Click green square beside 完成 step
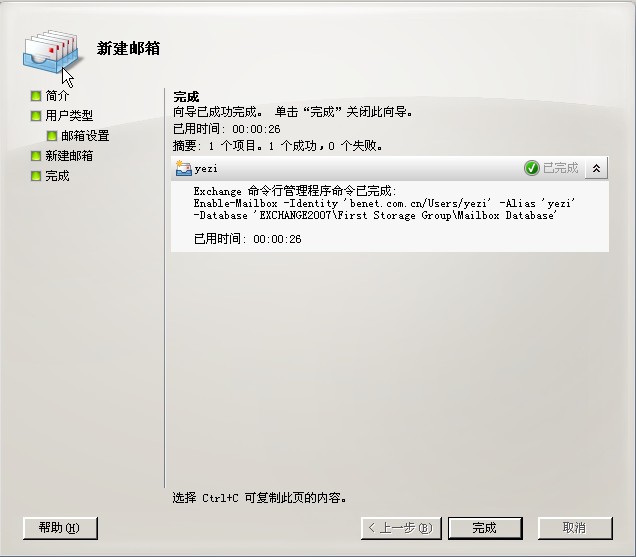 36,176
